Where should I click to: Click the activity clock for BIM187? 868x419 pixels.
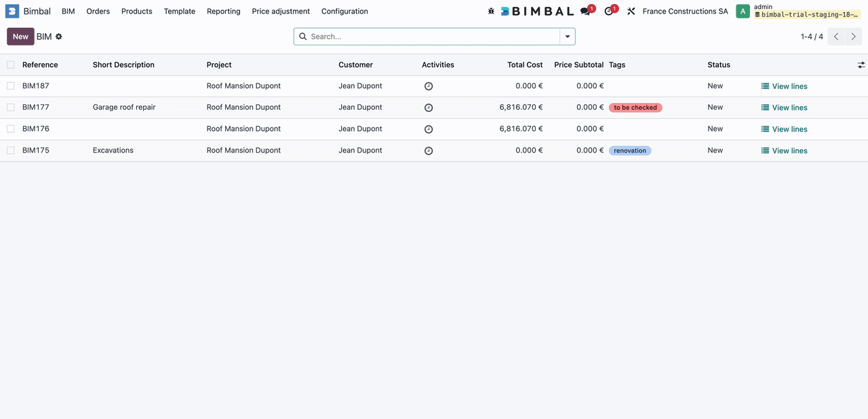pyautogui.click(x=429, y=86)
